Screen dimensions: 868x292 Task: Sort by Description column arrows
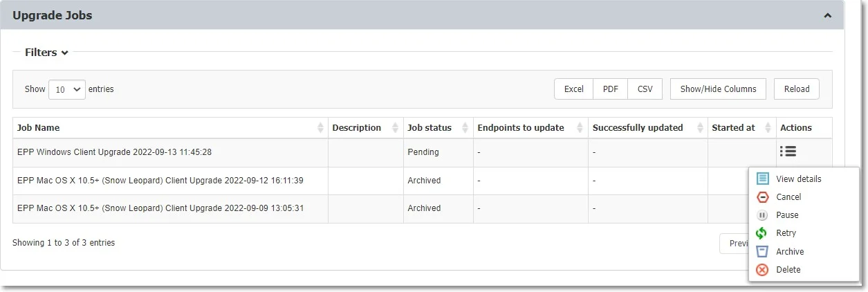tap(396, 128)
